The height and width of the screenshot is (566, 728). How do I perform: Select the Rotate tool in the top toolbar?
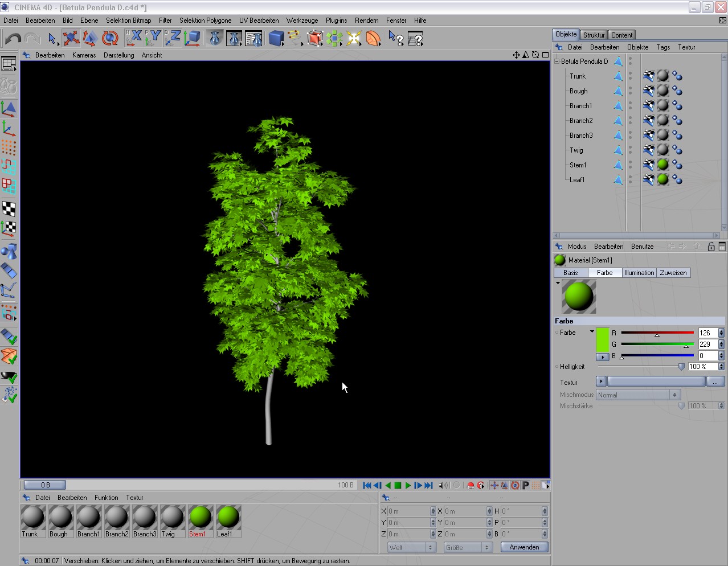pyautogui.click(x=109, y=39)
